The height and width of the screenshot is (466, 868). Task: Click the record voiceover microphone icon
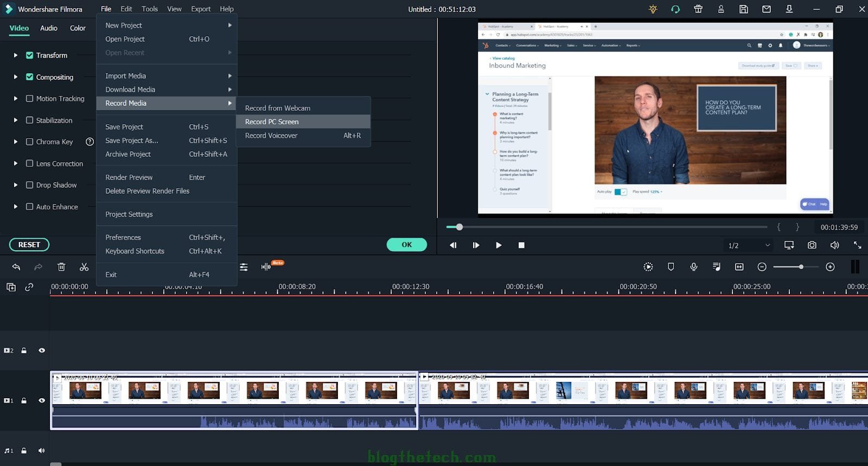pos(693,267)
